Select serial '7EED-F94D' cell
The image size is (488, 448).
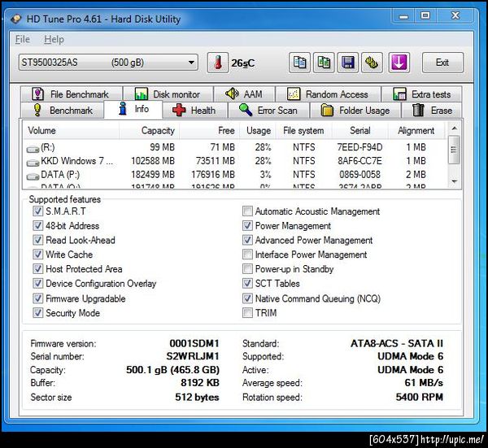click(x=359, y=147)
